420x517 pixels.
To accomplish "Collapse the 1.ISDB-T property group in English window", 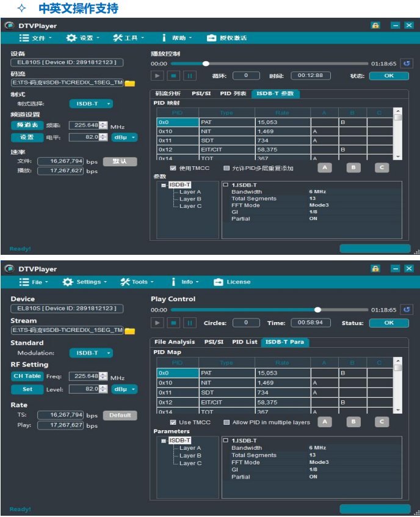I will pos(226,441).
